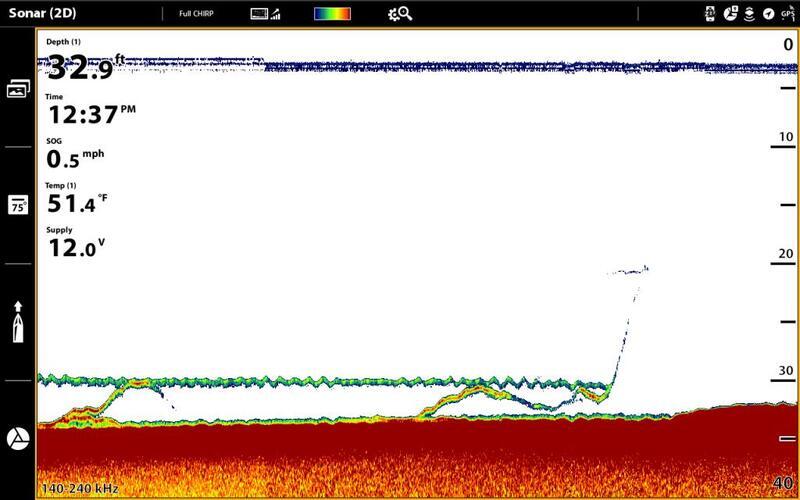The image size is (800, 500).
Task: Check the GPS fix status icon
Action: tap(788, 14)
